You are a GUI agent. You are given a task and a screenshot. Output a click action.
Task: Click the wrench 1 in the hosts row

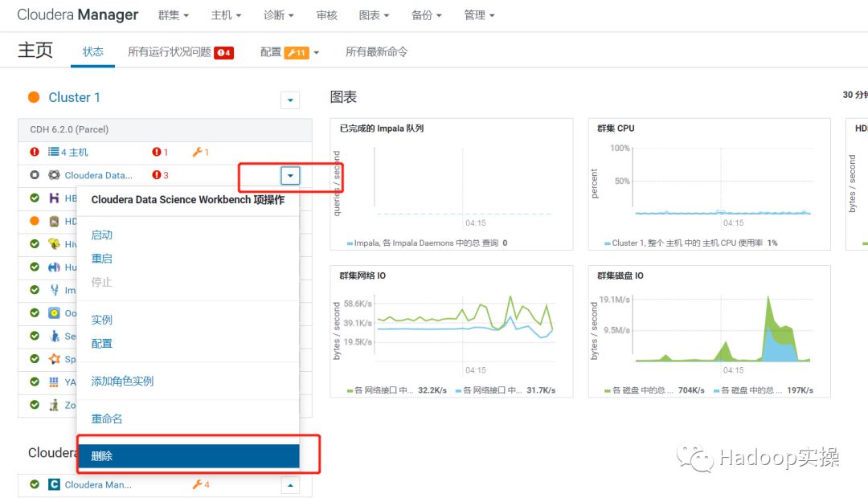click(200, 152)
